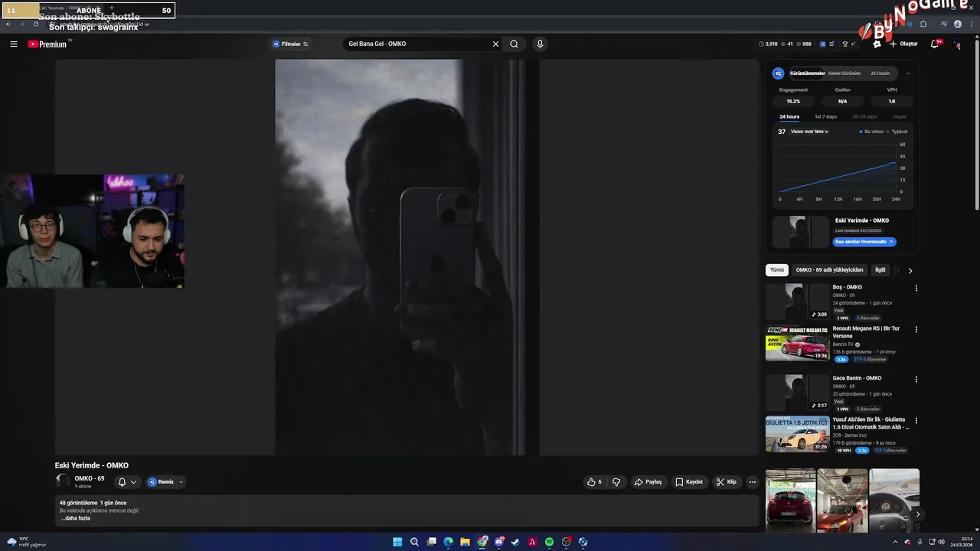The height and width of the screenshot is (551, 980).
Task: Open the OMKO - 69 channel avatar
Action: click(x=63, y=481)
